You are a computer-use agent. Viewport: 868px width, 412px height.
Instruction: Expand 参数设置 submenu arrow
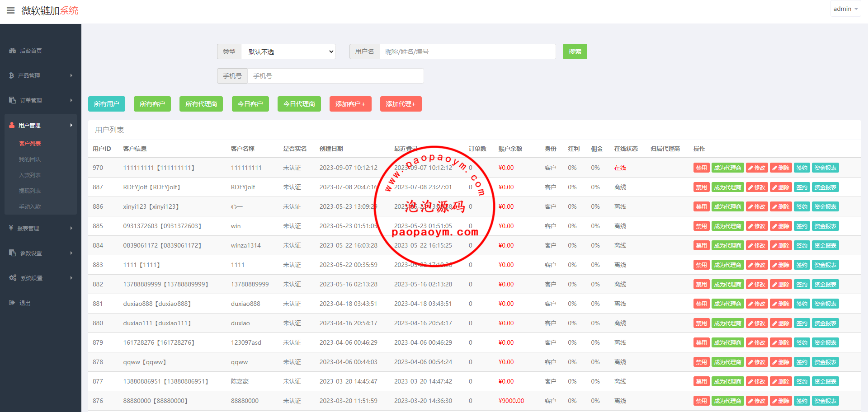tap(71, 253)
